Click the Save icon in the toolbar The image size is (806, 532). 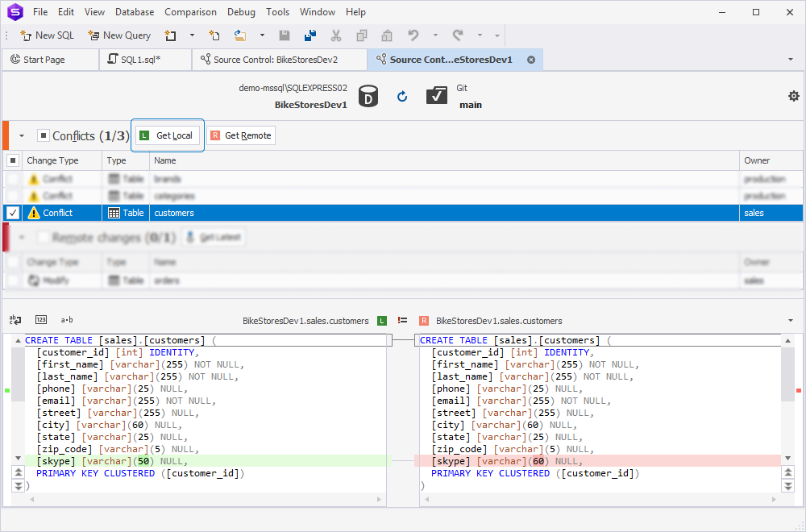click(285, 35)
